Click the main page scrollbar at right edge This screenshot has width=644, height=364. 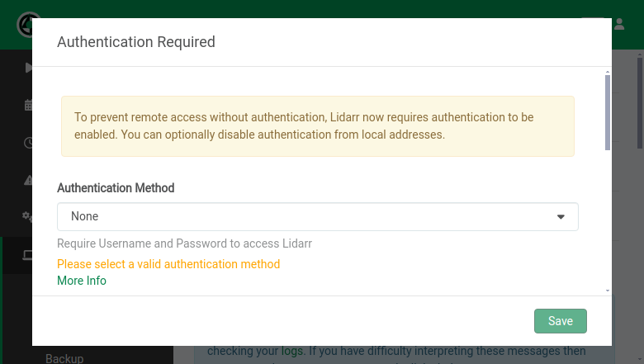(x=640, y=99)
